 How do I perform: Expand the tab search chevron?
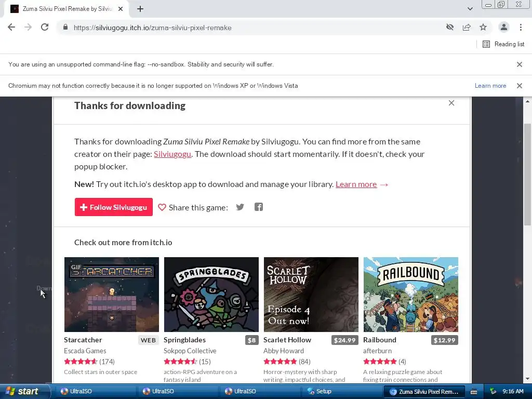click(x=470, y=9)
